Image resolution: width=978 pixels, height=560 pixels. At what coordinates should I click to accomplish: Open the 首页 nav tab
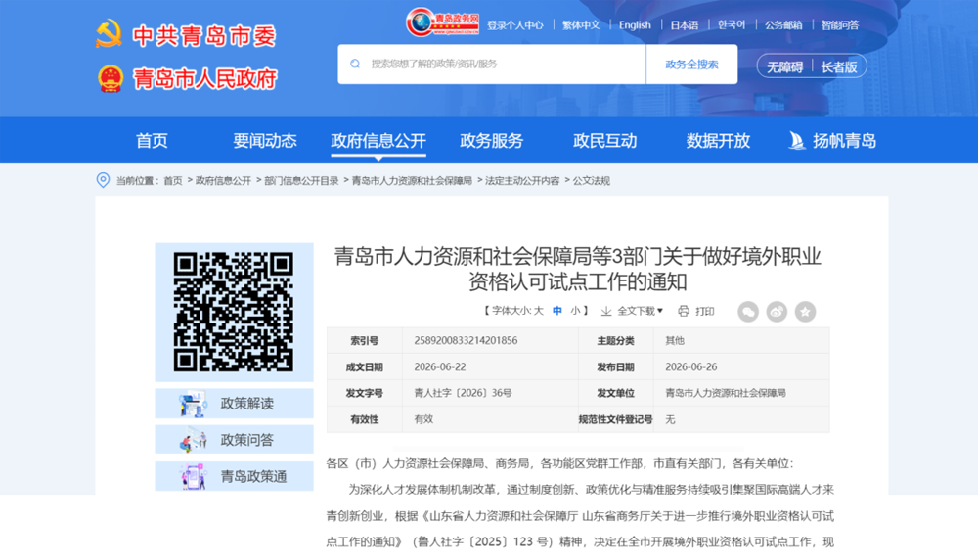click(x=152, y=141)
